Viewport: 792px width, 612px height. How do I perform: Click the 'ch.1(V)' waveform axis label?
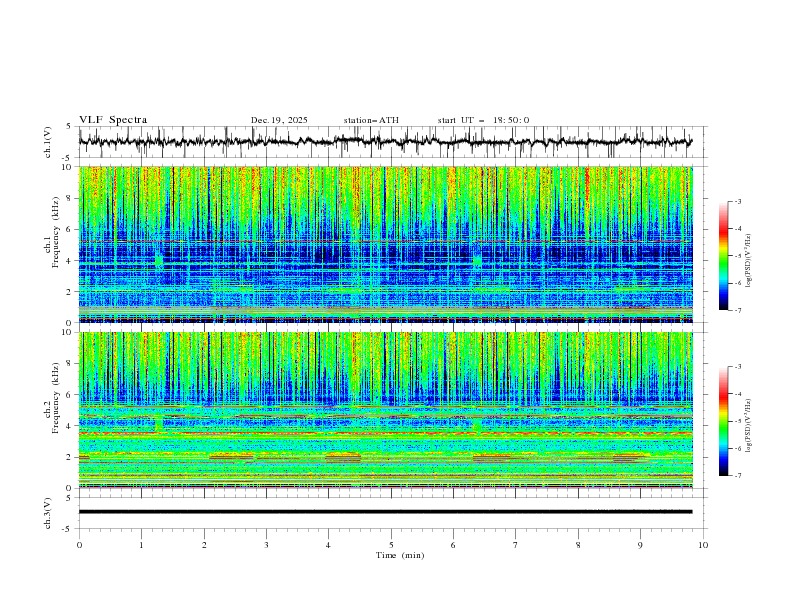pos(48,142)
